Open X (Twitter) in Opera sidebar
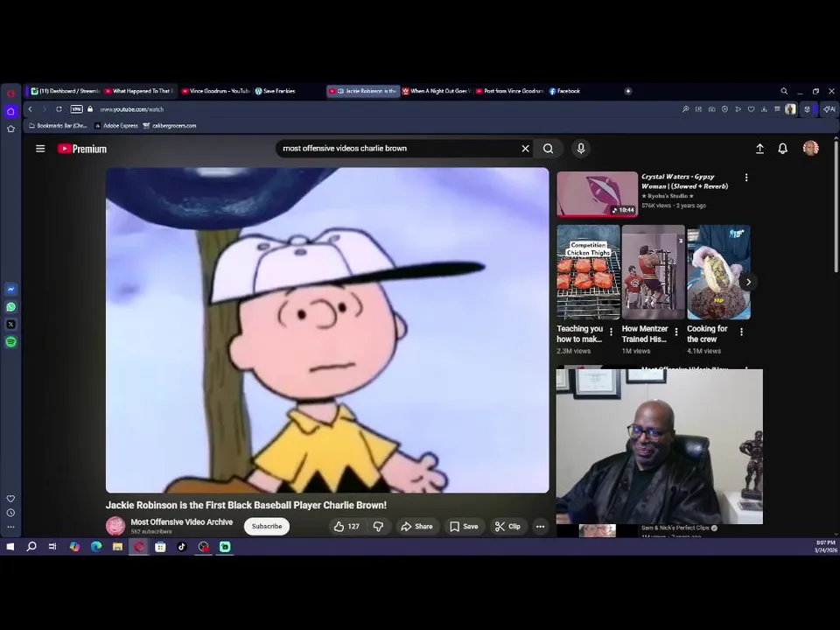Screen dimensions: 840x630 pyautogui.click(x=10, y=325)
